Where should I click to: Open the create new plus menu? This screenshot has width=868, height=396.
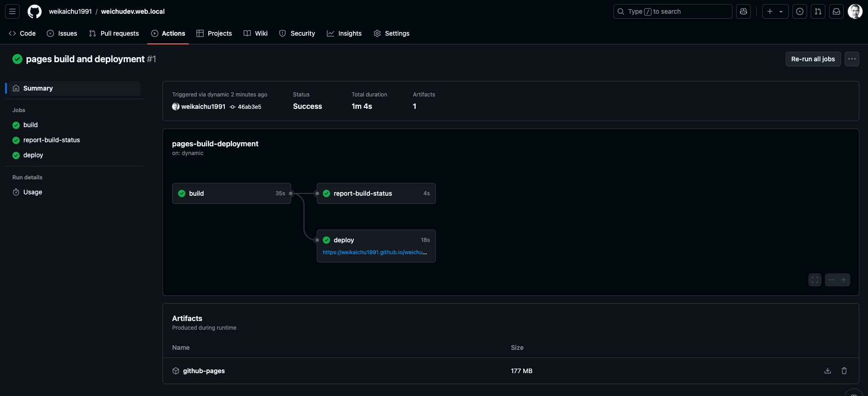click(x=775, y=11)
